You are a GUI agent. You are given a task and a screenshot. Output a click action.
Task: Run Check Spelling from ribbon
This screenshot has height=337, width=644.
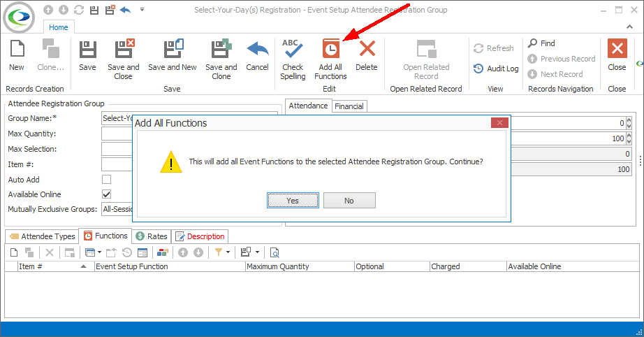click(x=293, y=59)
